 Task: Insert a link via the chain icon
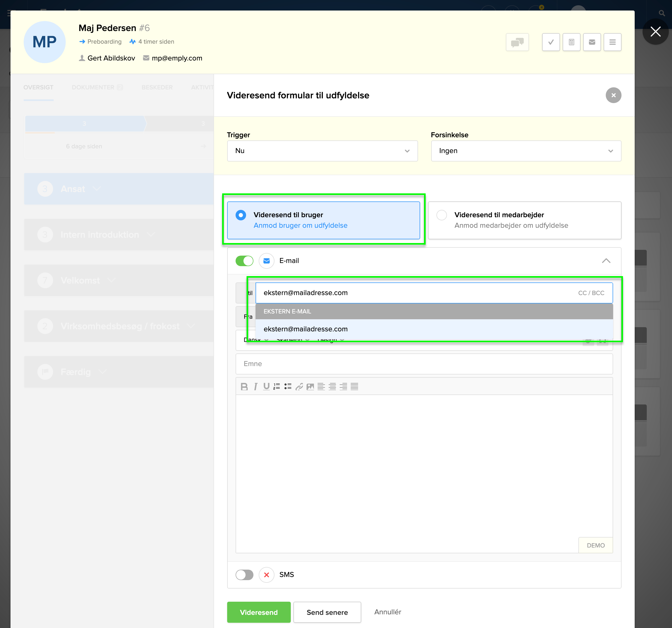click(x=299, y=387)
